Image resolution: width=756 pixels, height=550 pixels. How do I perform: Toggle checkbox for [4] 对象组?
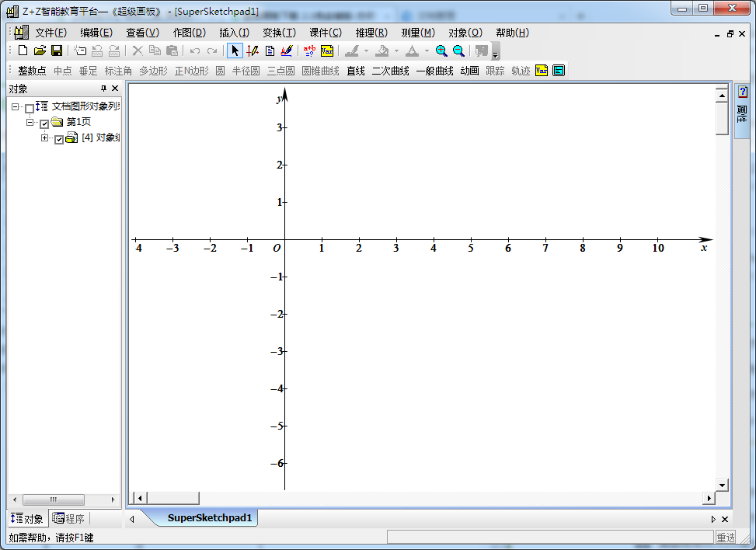59,140
